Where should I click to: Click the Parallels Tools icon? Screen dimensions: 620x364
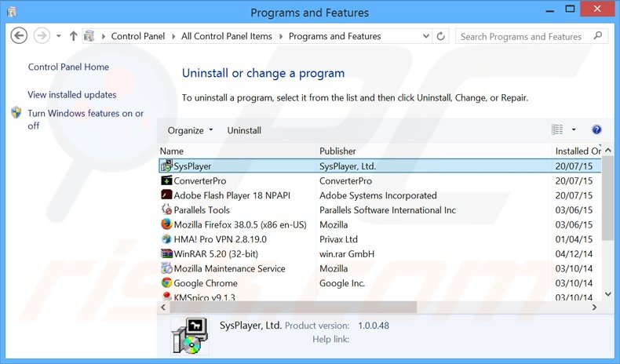pyautogui.click(x=166, y=209)
